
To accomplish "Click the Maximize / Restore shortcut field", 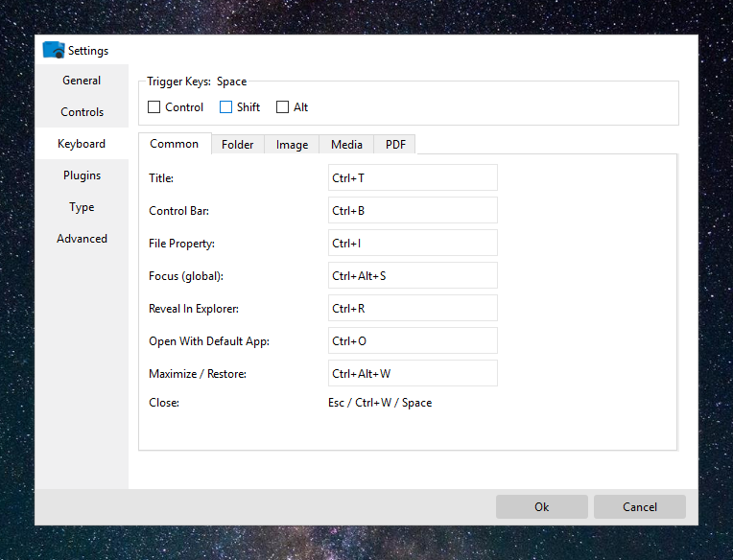I will click(x=413, y=373).
